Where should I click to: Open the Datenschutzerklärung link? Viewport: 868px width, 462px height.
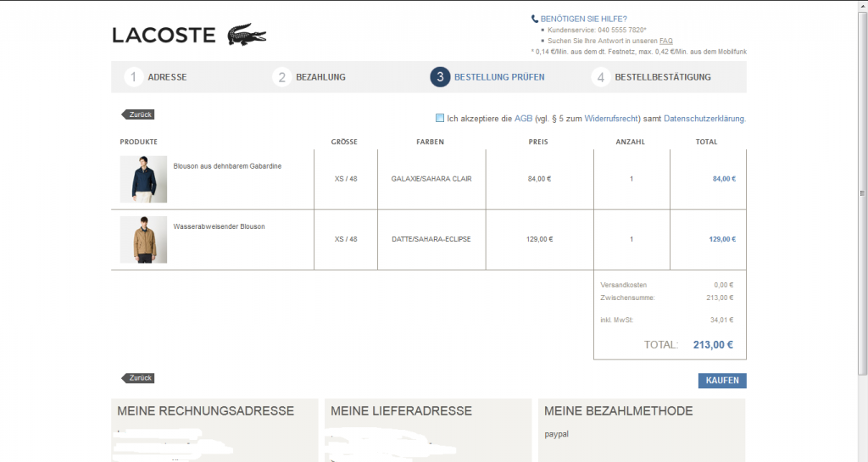(704, 119)
